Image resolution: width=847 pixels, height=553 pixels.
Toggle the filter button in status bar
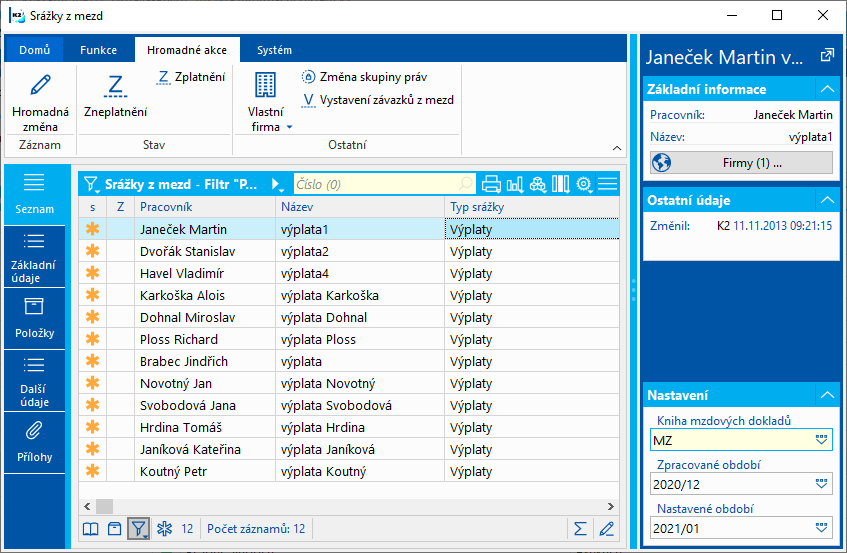(138, 528)
